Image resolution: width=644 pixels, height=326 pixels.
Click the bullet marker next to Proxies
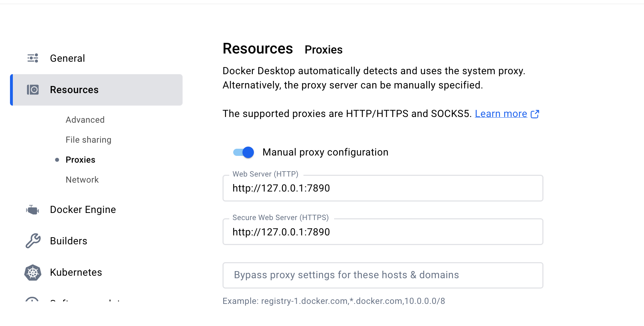click(x=57, y=160)
